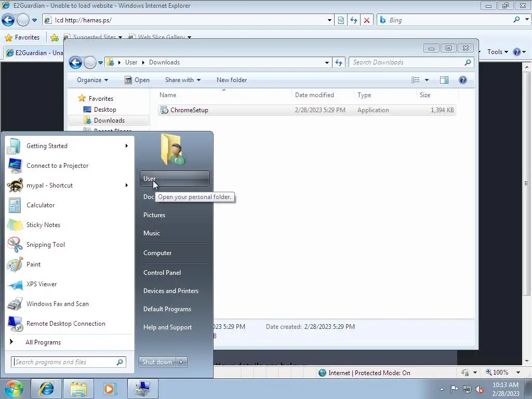Expand the IE address bar dropdown
532x399 pixels.
point(329,20)
